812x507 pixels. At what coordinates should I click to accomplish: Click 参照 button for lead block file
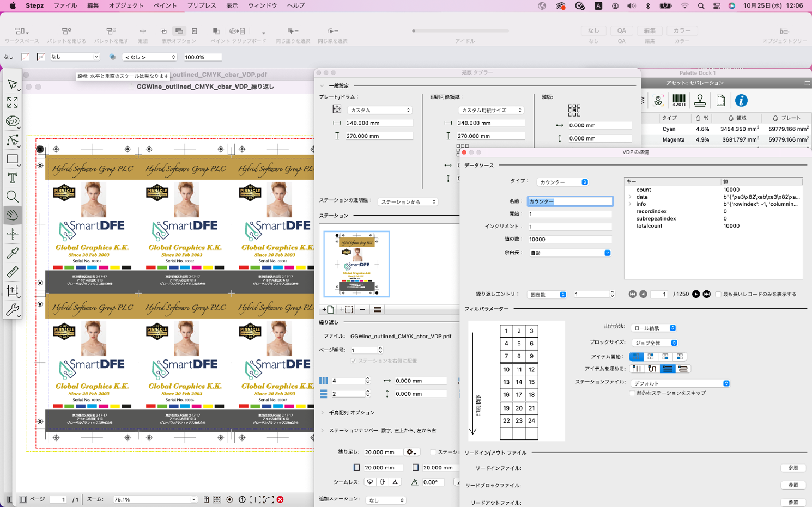793,485
